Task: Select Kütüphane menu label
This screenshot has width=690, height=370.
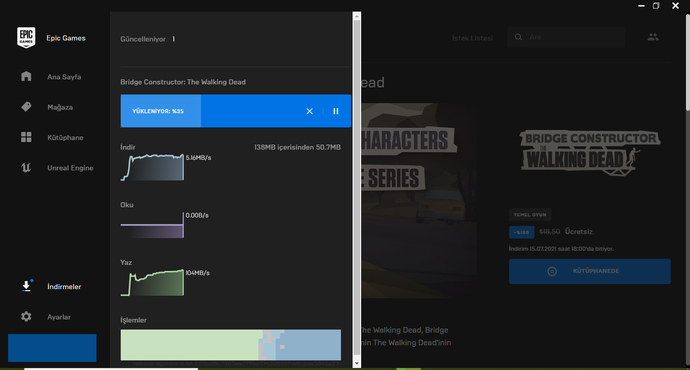Action: (x=65, y=137)
